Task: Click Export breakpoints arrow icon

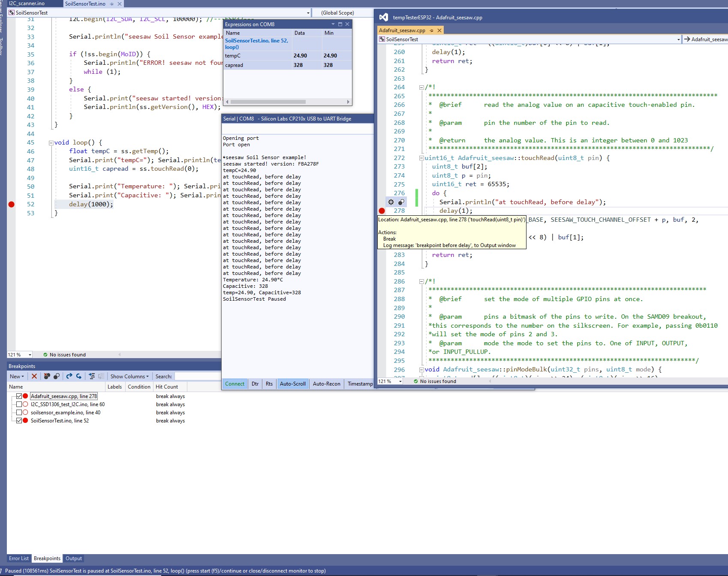Action: (x=69, y=376)
